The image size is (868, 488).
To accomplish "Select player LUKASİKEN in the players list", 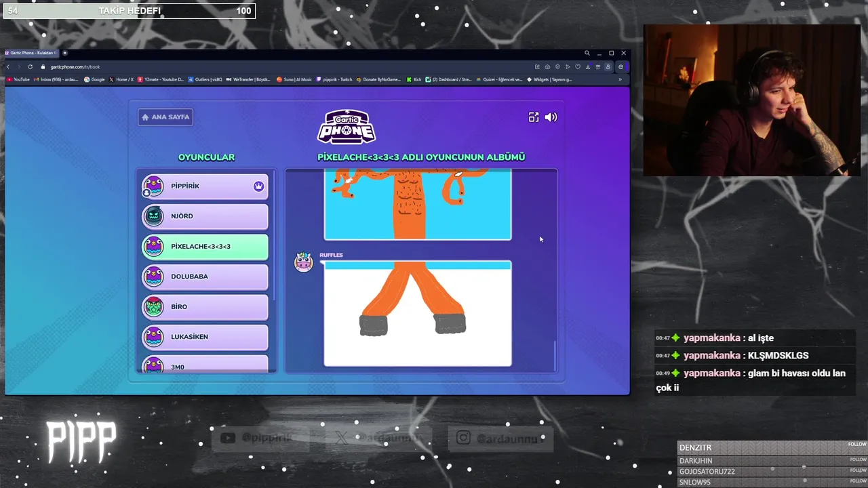I will pyautogui.click(x=205, y=337).
